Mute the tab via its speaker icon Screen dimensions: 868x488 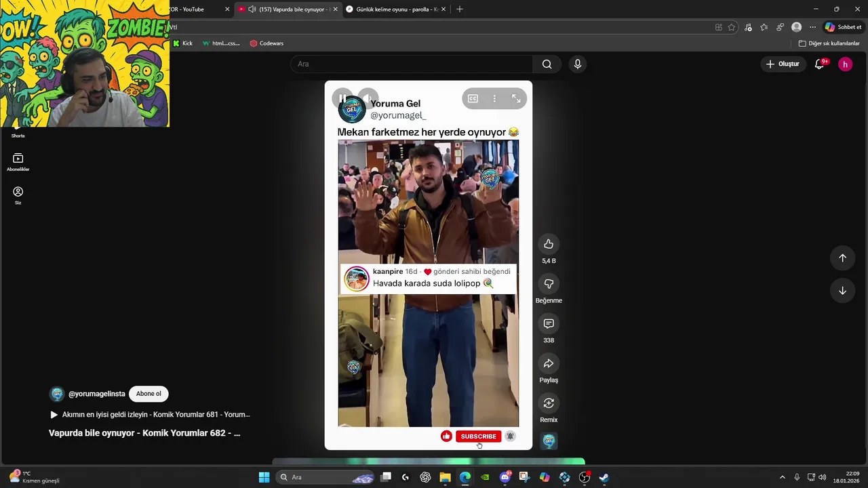252,9
